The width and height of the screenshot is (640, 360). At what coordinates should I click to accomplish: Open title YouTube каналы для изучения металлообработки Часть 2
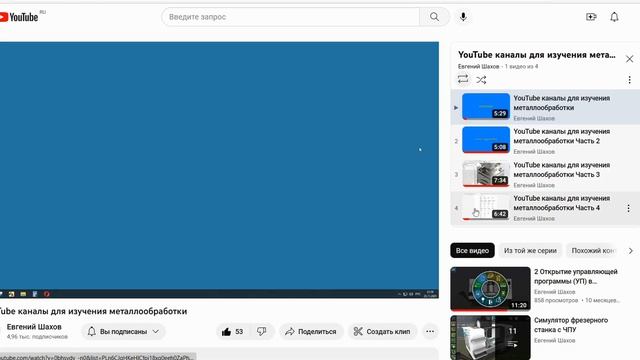(562, 136)
